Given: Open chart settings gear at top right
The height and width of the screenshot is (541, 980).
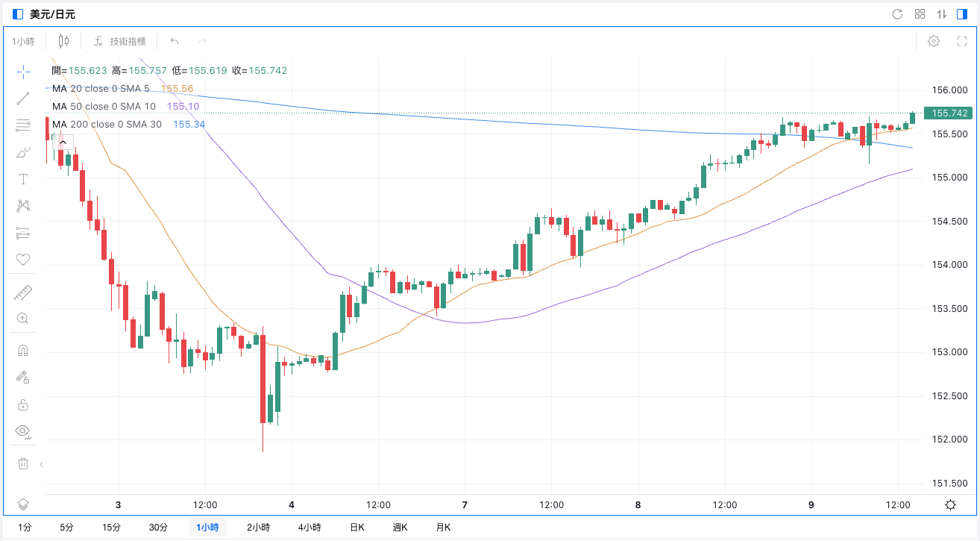Looking at the screenshot, I should (x=934, y=41).
